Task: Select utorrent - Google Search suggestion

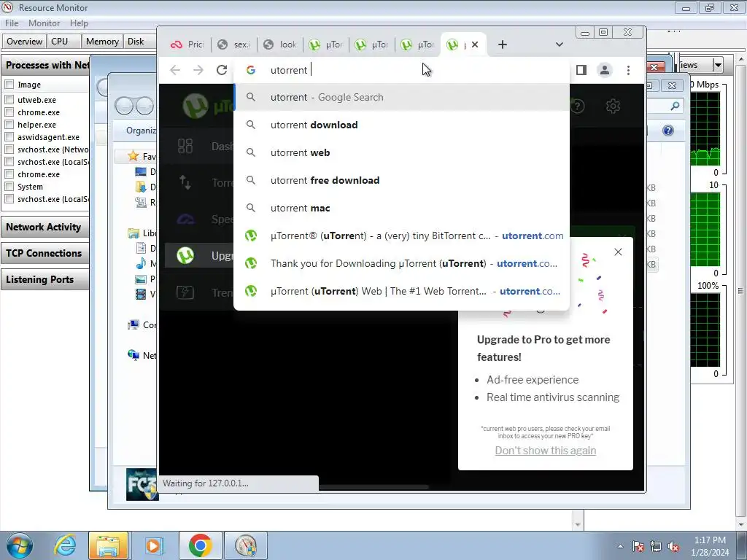Action: 402,97
